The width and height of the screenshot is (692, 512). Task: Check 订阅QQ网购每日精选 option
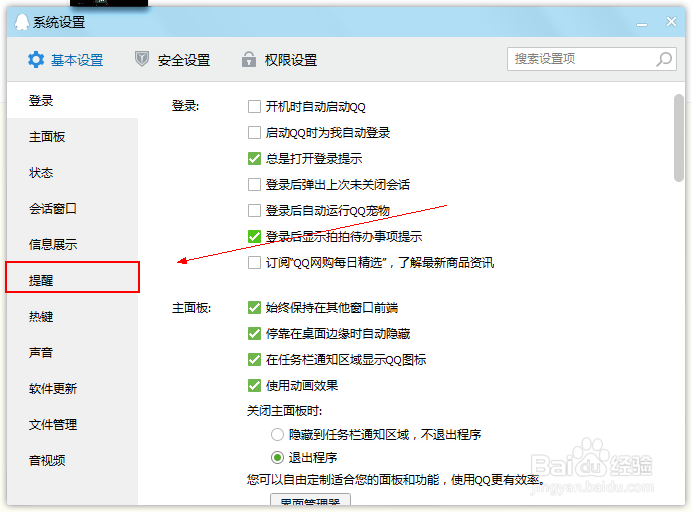click(x=254, y=263)
